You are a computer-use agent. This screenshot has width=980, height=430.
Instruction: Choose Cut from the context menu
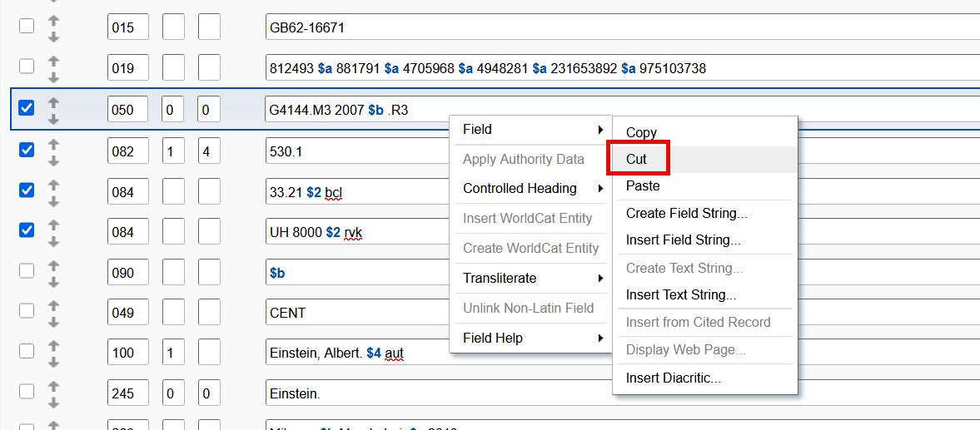tap(636, 159)
